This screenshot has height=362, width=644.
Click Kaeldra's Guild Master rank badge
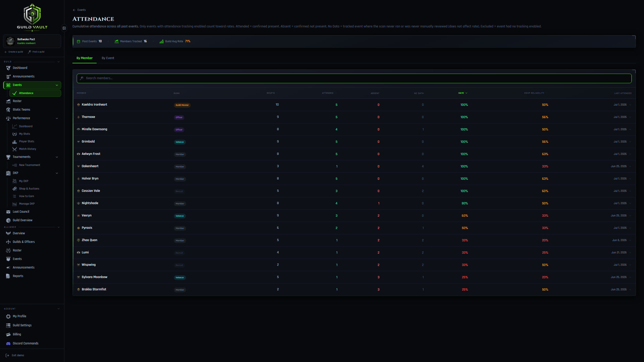pos(182,105)
